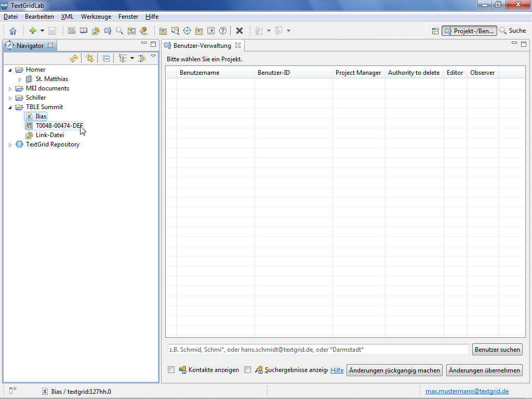Tick the Suchergebnisse anzeigen checkbox

point(247,370)
